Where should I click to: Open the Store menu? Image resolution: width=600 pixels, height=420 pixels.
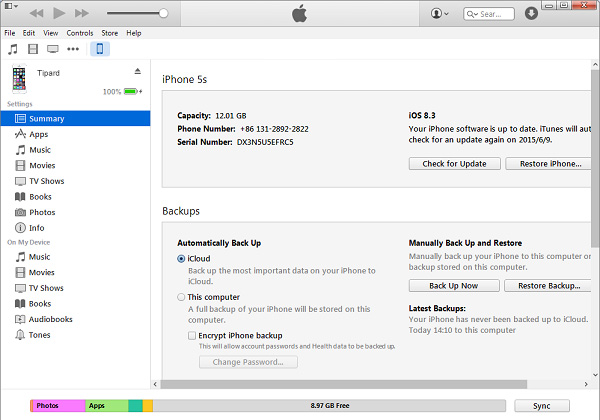pyautogui.click(x=109, y=33)
